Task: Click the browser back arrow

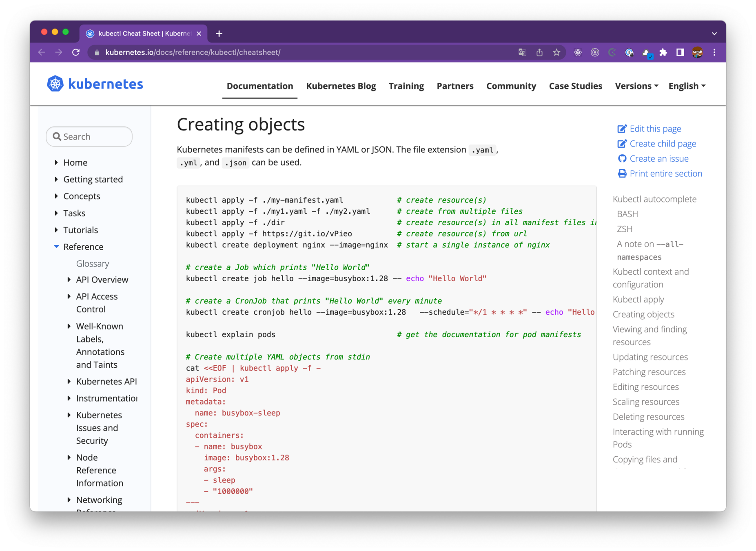Action: click(42, 52)
